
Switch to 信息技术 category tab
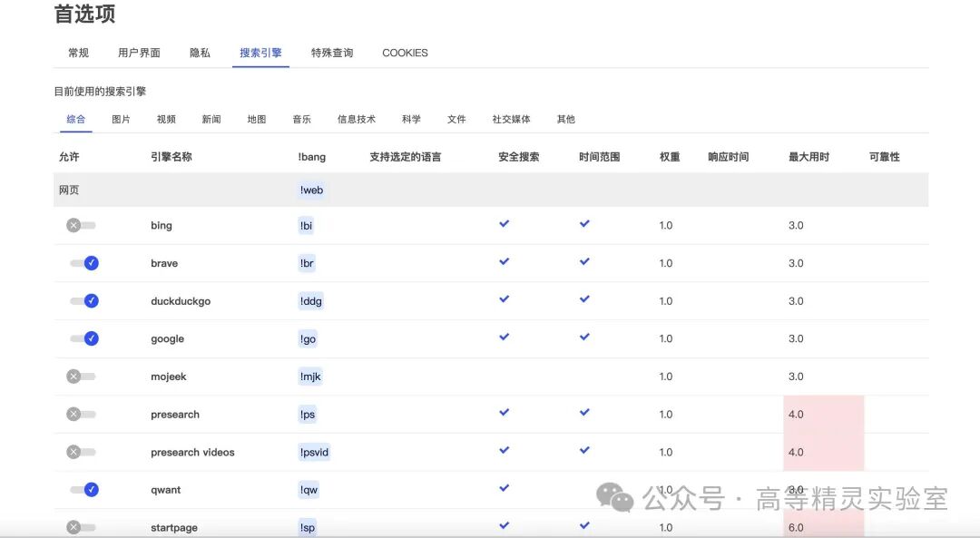(357, 120)
